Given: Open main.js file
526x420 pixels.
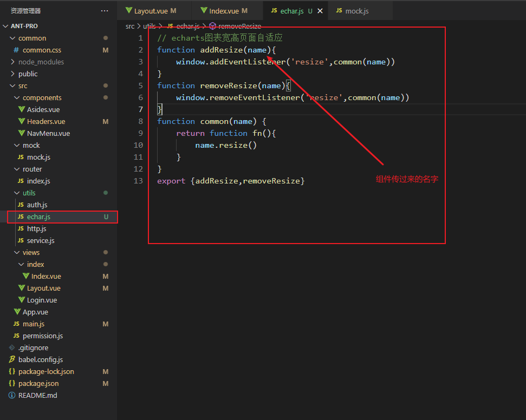Looking at the screenshot, I should 59,324.
